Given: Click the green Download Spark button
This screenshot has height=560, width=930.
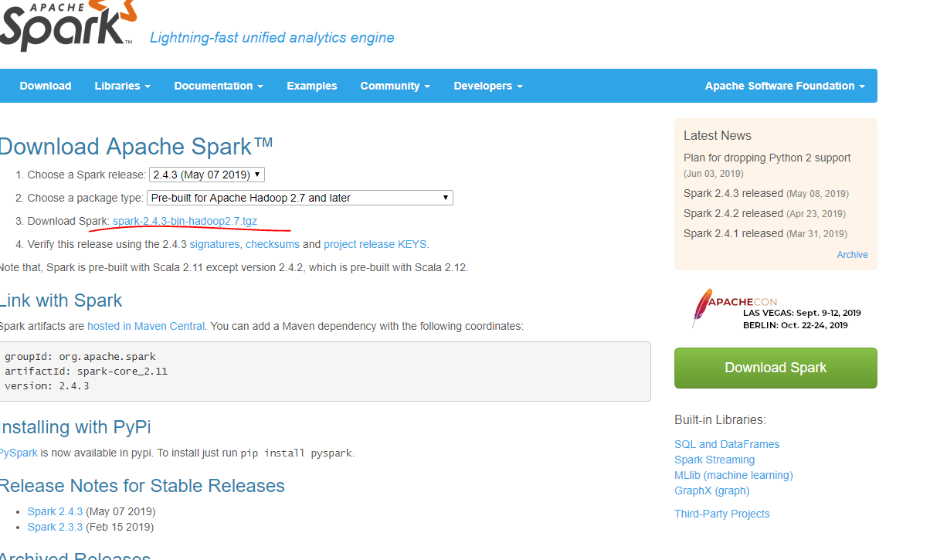Looking at the screenshot, I should tap(775, 368).
